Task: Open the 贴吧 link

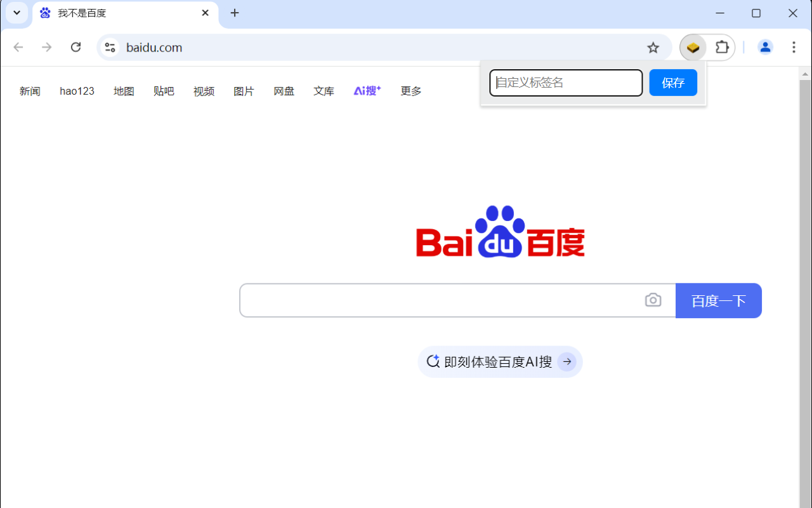Action: coord(164,91)
